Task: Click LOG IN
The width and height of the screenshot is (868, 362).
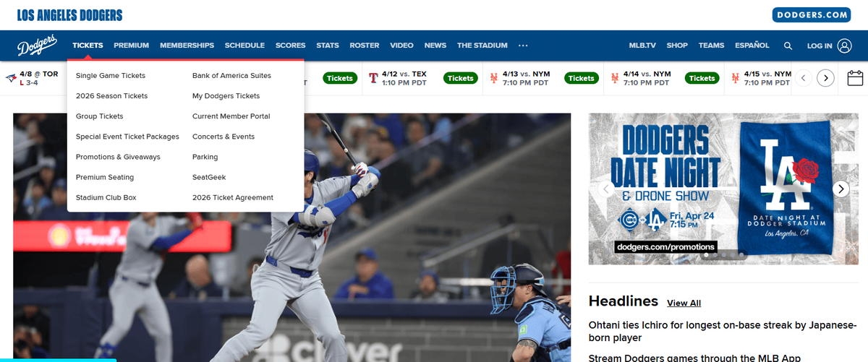Action: click(x=820, y=46)
